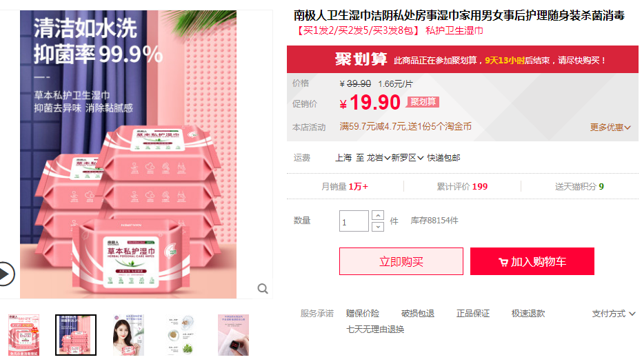Click the magnifier zoom icon on product image
This screenshot has height=364, width=642.
click(x=263, y=289)
